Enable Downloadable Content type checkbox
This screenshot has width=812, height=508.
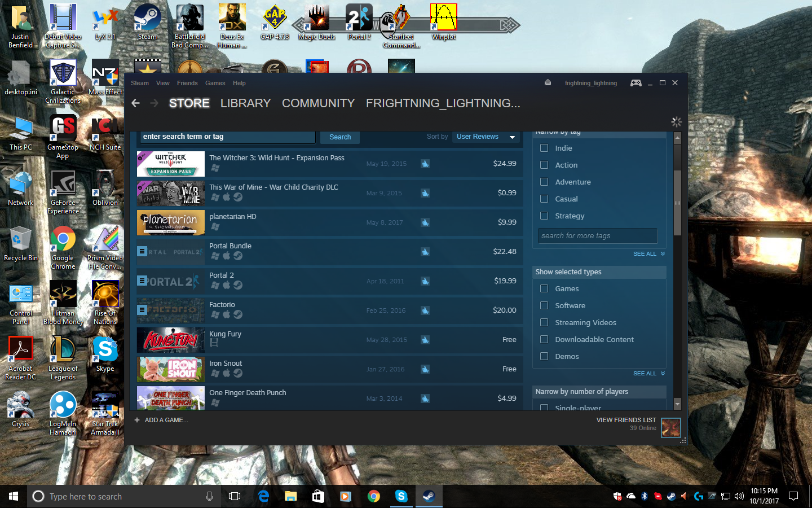[544, 339]
